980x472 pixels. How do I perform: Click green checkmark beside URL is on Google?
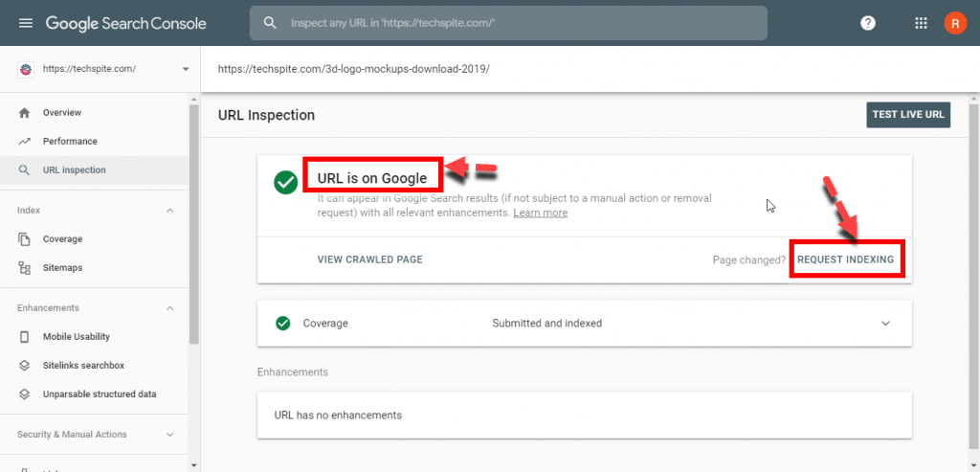pyautogui.click(x=285, y=182)
